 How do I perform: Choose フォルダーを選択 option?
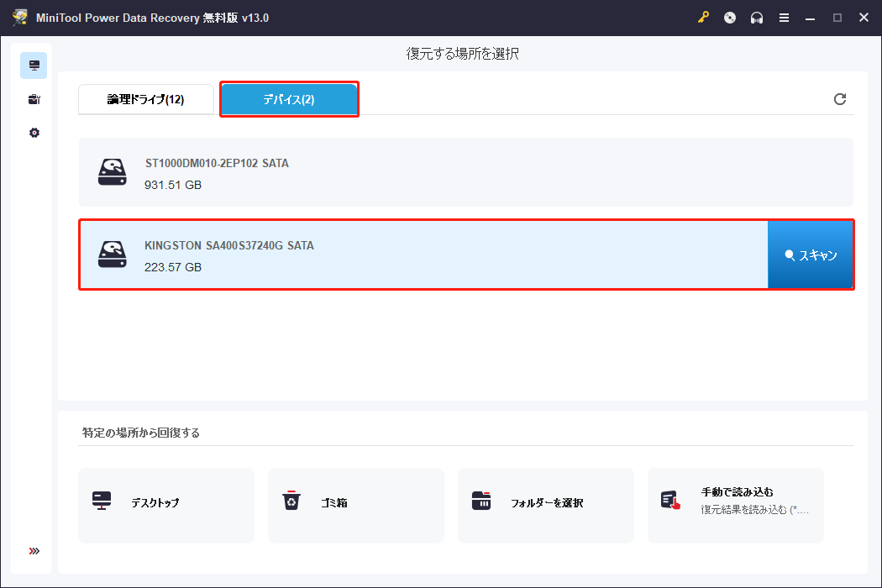coord(546,506)
